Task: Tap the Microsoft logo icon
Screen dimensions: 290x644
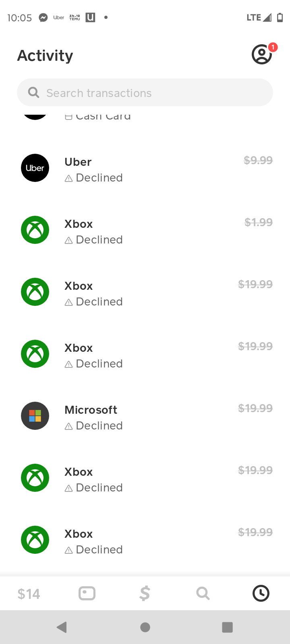Action: point(35,416)
